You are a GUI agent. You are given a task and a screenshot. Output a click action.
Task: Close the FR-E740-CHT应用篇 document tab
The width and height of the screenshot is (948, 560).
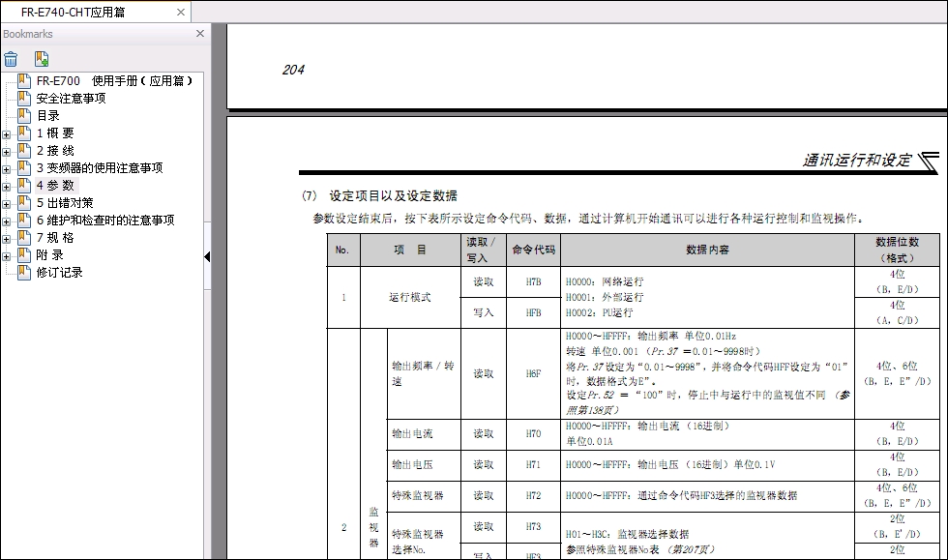coord(180,13)
